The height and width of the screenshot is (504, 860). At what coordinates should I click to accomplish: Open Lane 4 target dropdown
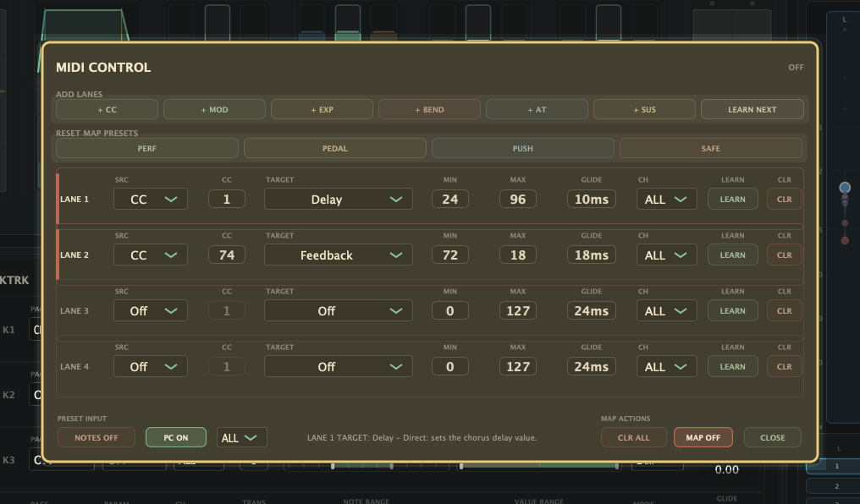pos(339,366)
